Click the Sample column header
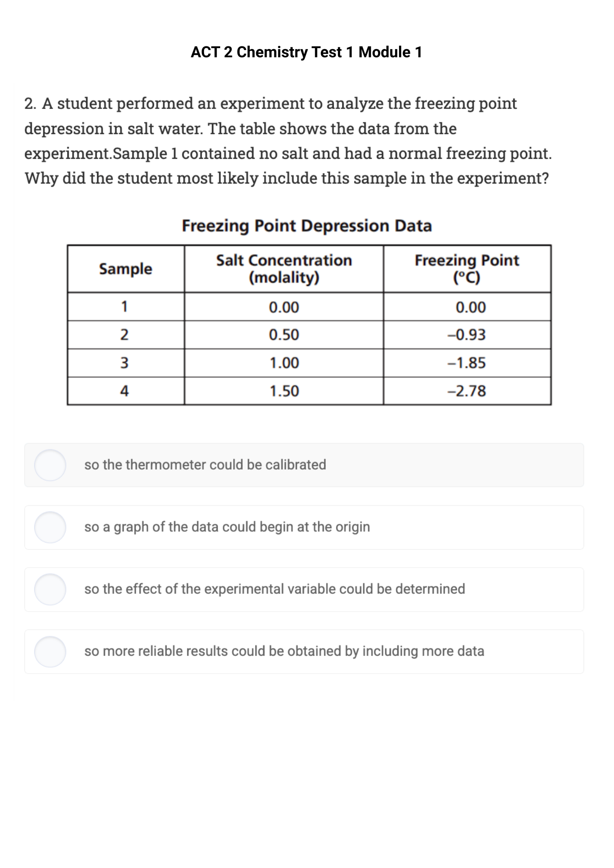The image size is (614, 868). coord(126,268)
